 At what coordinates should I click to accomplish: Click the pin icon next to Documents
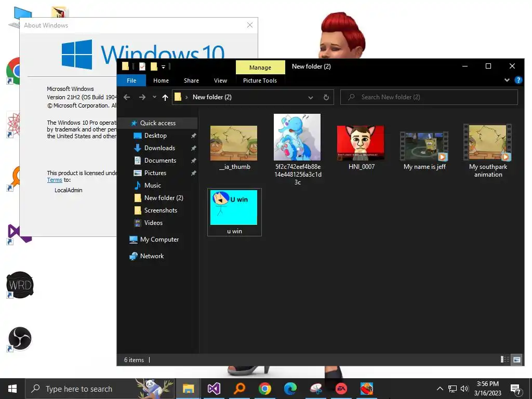[193, 161]
